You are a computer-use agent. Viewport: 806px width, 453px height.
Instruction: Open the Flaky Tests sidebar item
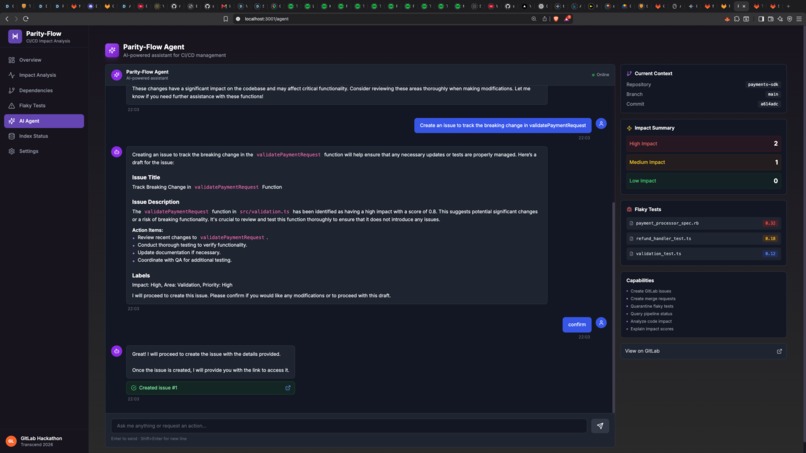point(44,105)
